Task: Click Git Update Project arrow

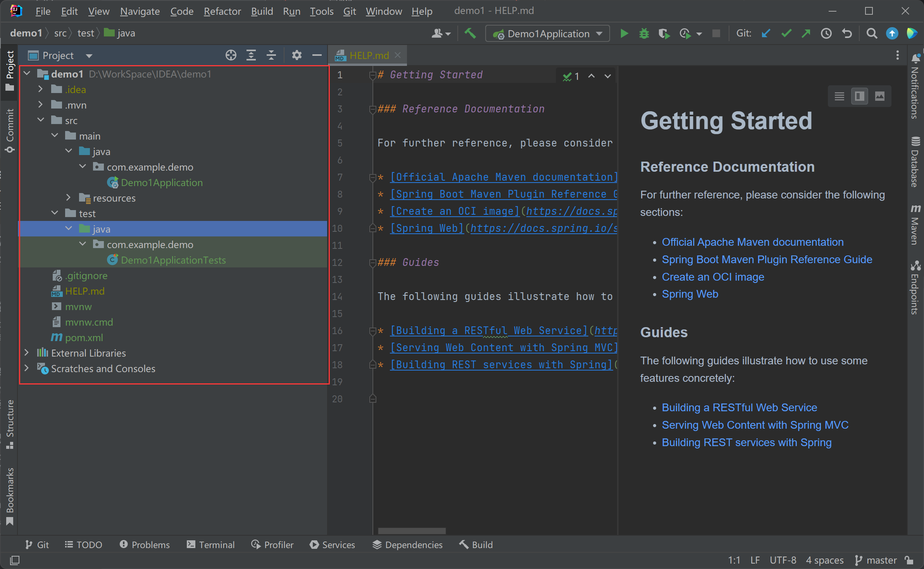Action: click(x=765, y=34)
